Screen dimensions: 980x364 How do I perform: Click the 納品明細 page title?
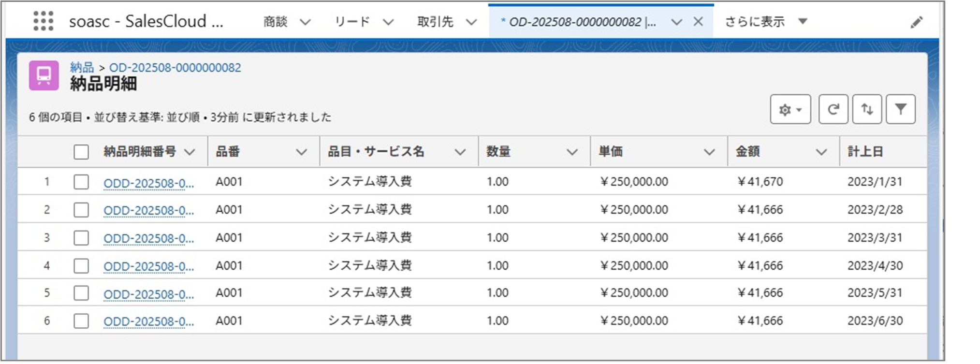pyautogui.click(x=103, y=84)
